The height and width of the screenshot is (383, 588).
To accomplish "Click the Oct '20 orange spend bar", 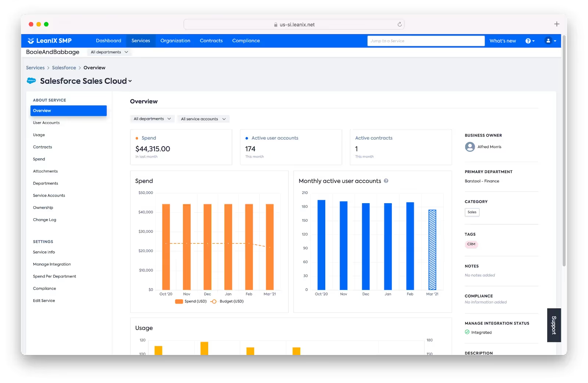I will coord(166,247).
